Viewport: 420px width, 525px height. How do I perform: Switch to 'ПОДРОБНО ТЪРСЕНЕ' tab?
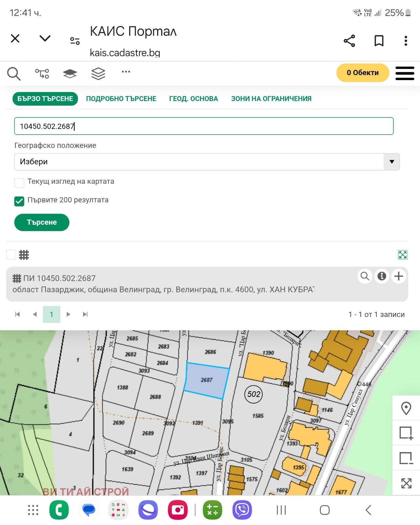point(121,99)
